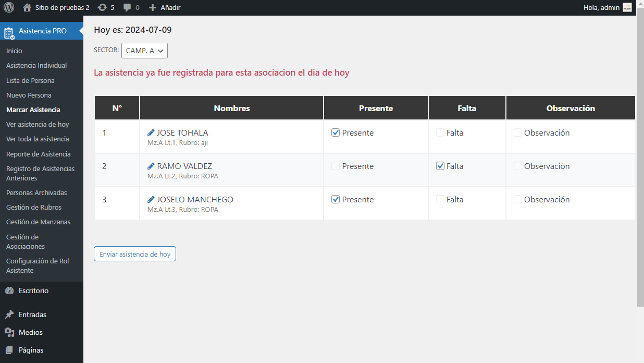The height and width of the screenshot is (363, 644).
Task: Uncheck Presente for JOSE TOHALA
Action: pos(335,132)
